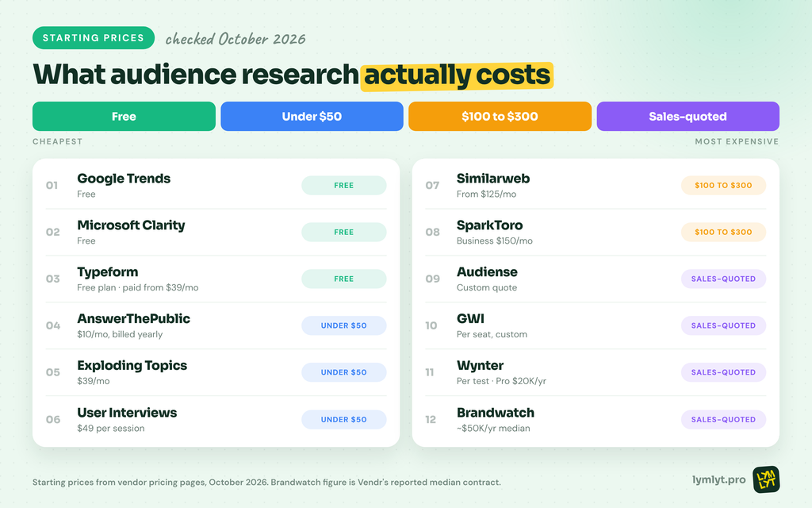Viewport: 812px width, 508px height.
Task: Select the green Free price band
Action: click(124, 116)
